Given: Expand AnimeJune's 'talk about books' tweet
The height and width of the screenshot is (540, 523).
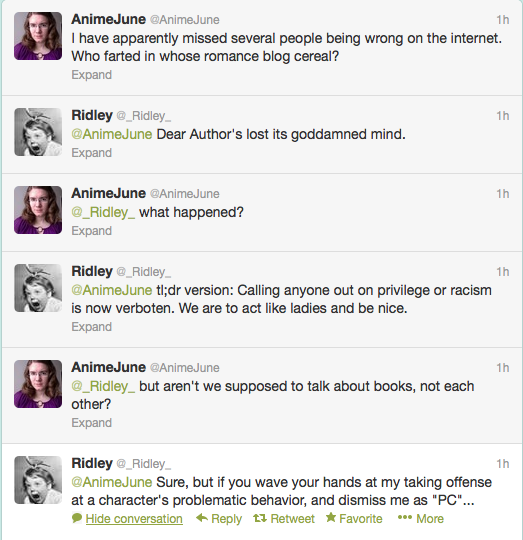Looking at the screenshot, I should click(92, 423).
